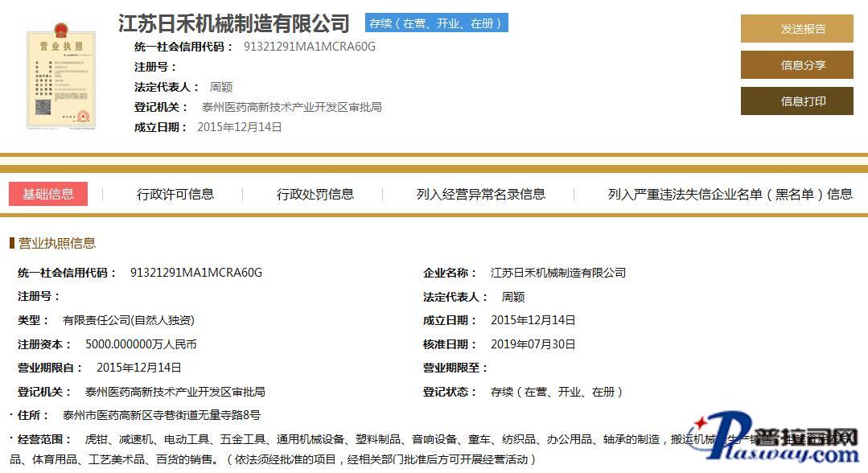
Task: Click the 营业执照信息 section heading
Action: point(57,243)
